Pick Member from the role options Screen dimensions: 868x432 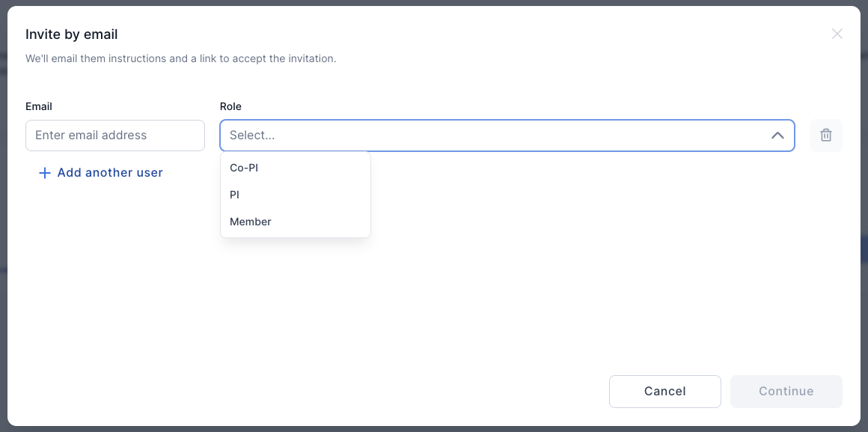coord(251,222)
